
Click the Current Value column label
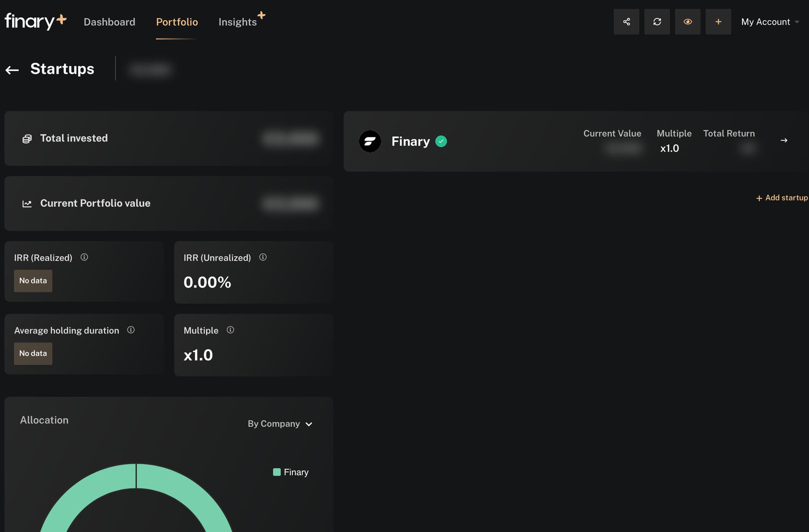(612, 134)
